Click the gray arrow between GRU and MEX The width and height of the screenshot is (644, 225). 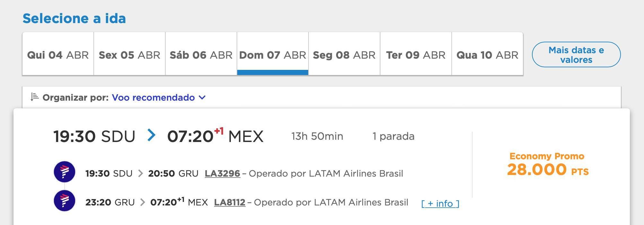coord(143,202)
